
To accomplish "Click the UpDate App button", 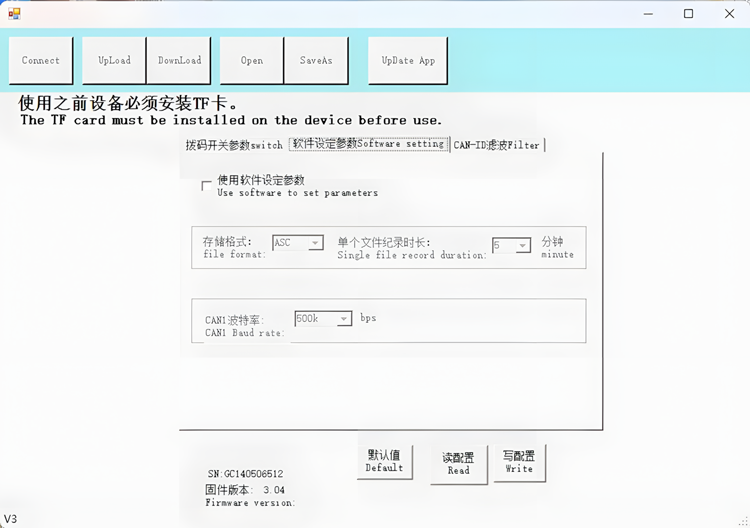I will 408,61.
